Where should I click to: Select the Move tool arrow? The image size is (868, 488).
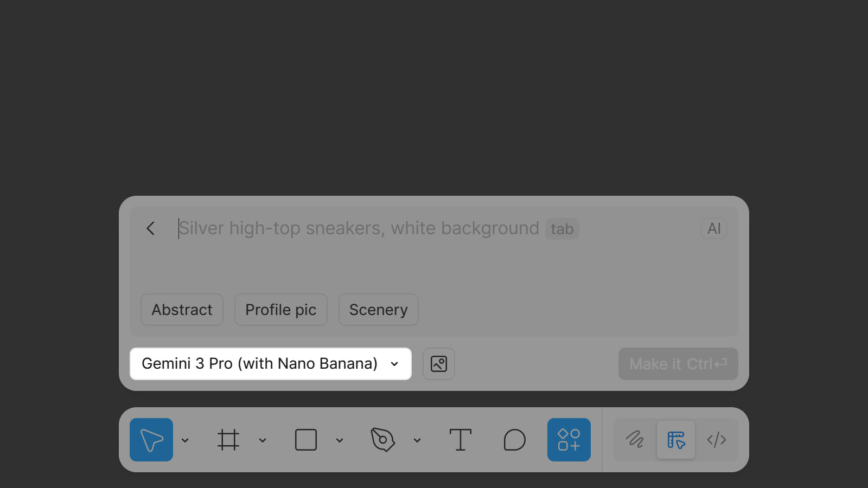pos(151,440)
